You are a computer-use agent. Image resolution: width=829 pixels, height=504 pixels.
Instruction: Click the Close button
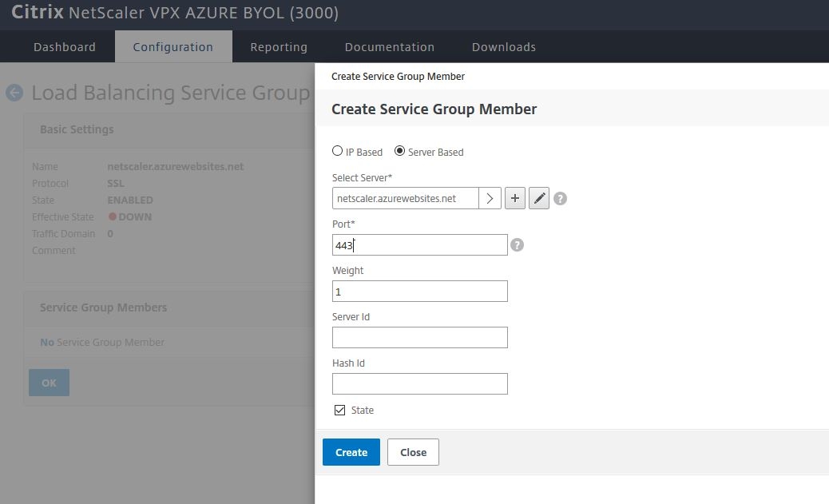coord(413,452)
